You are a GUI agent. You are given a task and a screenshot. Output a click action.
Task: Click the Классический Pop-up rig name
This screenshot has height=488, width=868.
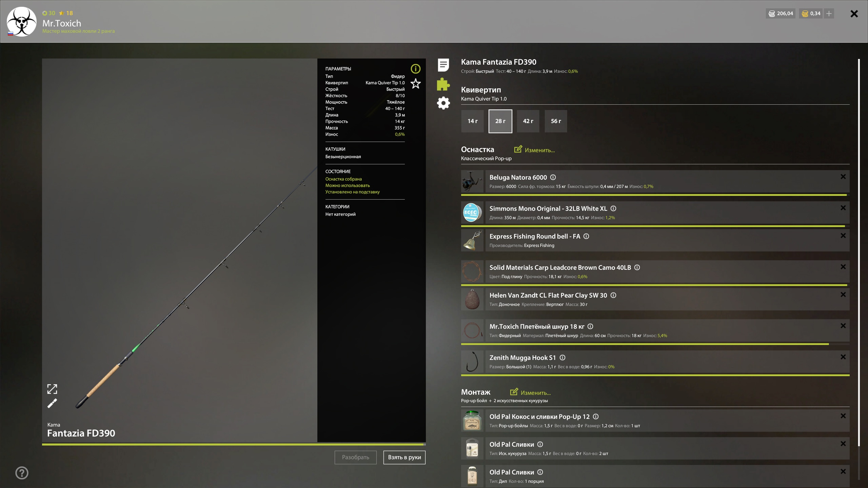point(486,158)
